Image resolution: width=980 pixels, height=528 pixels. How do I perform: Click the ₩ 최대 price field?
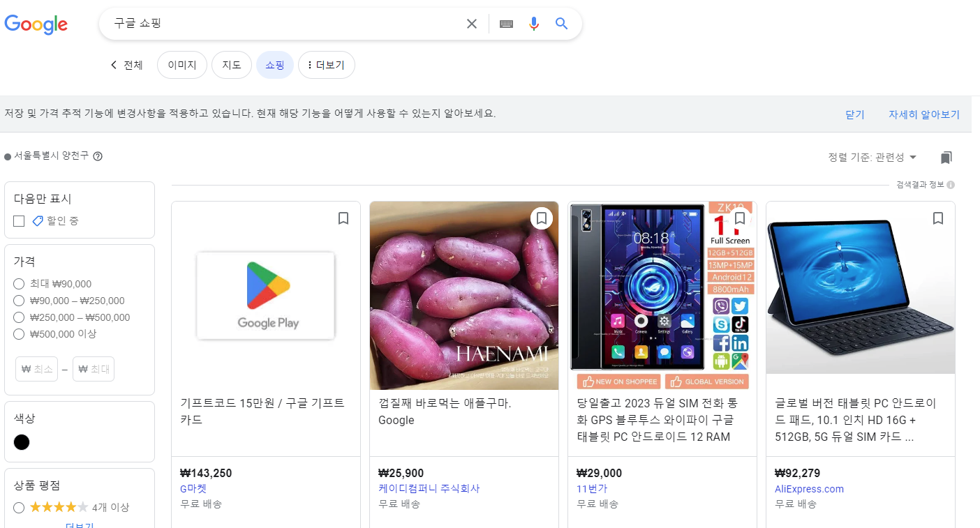(94, 369)
